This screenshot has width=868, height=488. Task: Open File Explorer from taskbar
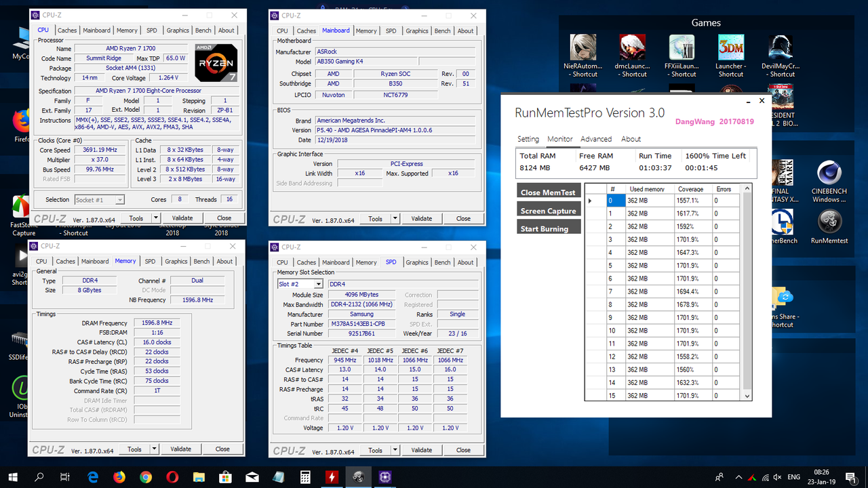[x=199, y=477]
